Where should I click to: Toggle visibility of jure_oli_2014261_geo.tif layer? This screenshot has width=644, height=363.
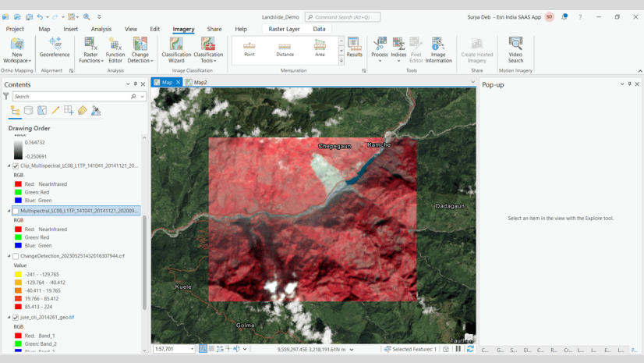16,318
